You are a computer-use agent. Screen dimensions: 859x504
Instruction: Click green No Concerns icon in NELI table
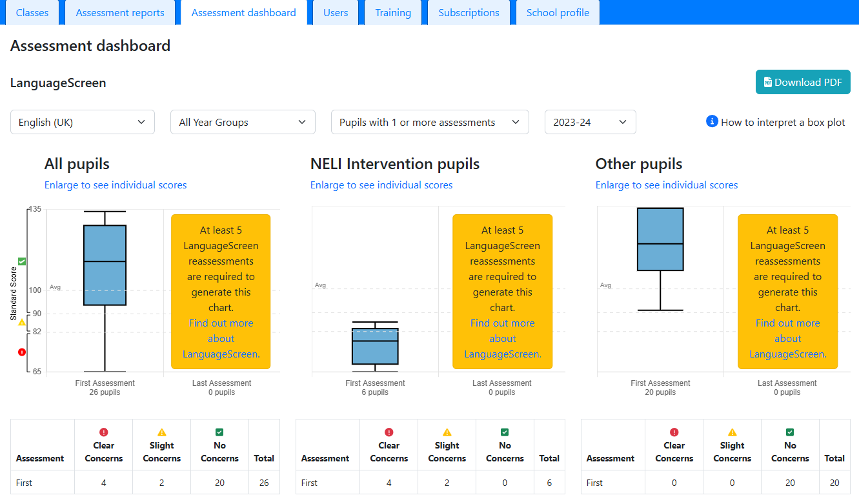point(505,432)
